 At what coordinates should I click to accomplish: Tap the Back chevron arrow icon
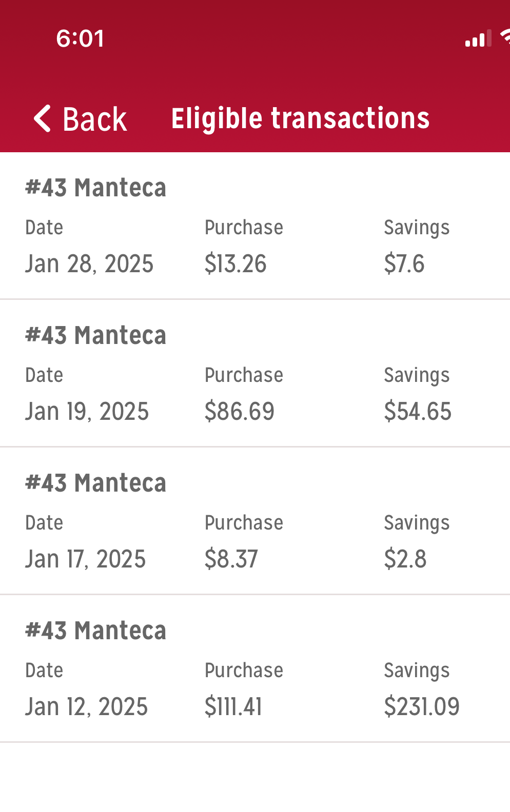click(x=42, y=118)
